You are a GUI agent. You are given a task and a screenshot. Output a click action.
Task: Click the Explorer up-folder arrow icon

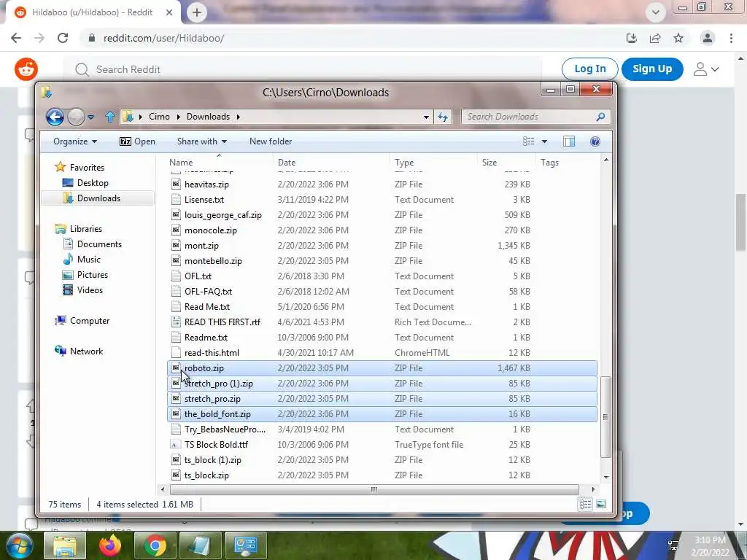tap(110, 117)
